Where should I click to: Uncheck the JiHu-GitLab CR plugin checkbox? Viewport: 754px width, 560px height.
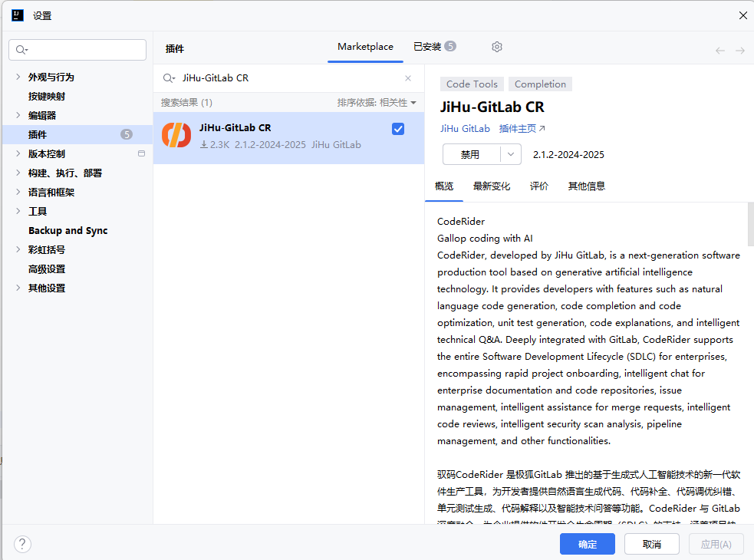[x=398, y=129]
